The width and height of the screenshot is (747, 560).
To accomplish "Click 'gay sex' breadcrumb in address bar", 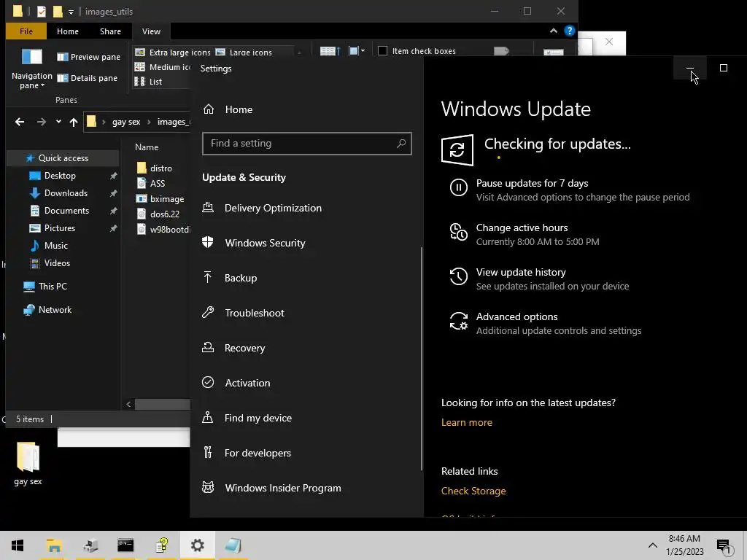I will coord(126,122).
